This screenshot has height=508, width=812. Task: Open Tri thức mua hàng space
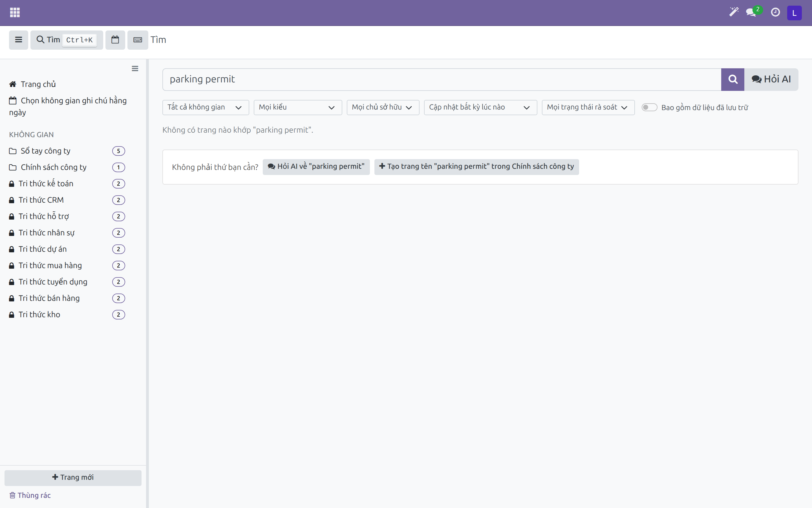click(x=50, y=265)
